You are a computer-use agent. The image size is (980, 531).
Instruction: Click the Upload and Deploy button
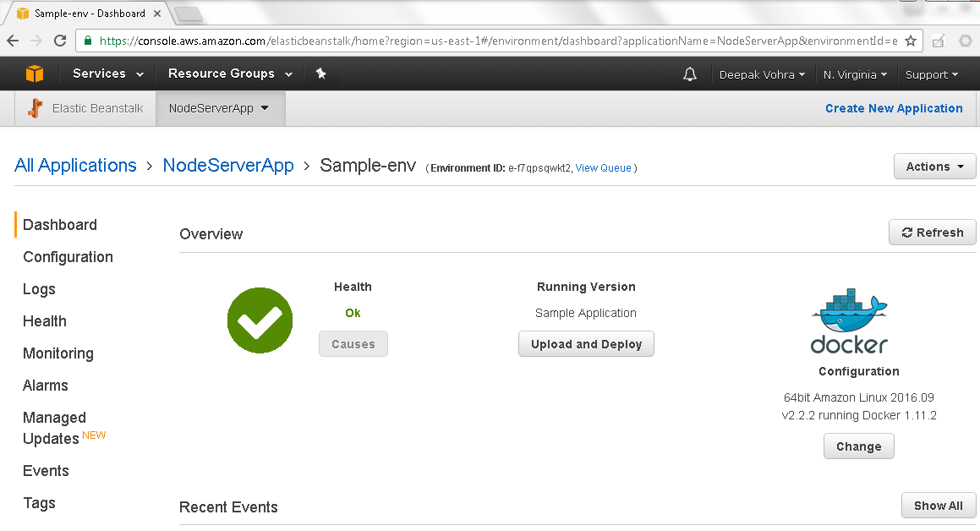pyautogui.click(x=586, y=344)
